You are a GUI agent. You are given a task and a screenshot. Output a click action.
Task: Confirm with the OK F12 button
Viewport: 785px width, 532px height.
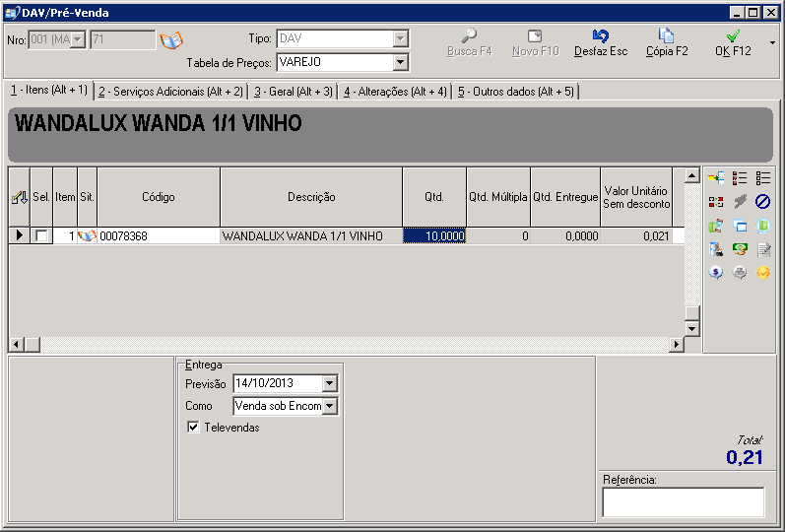pos(733,43)
